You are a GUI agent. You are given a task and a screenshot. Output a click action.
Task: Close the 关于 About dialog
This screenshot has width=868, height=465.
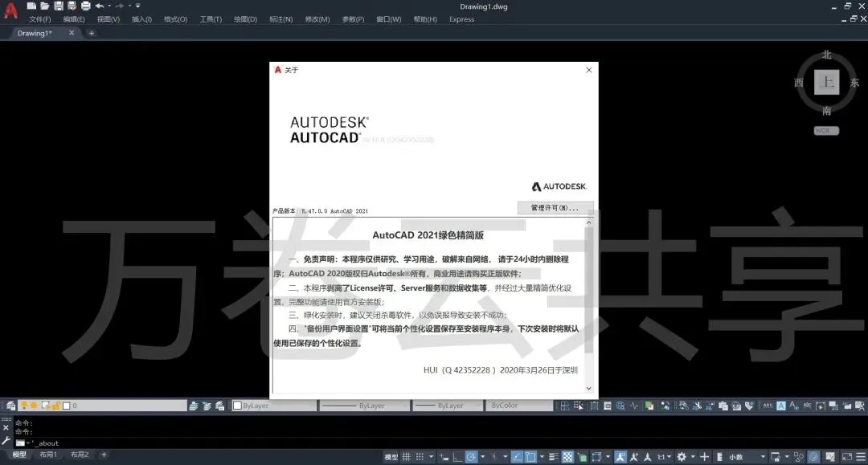pos(589,70)
